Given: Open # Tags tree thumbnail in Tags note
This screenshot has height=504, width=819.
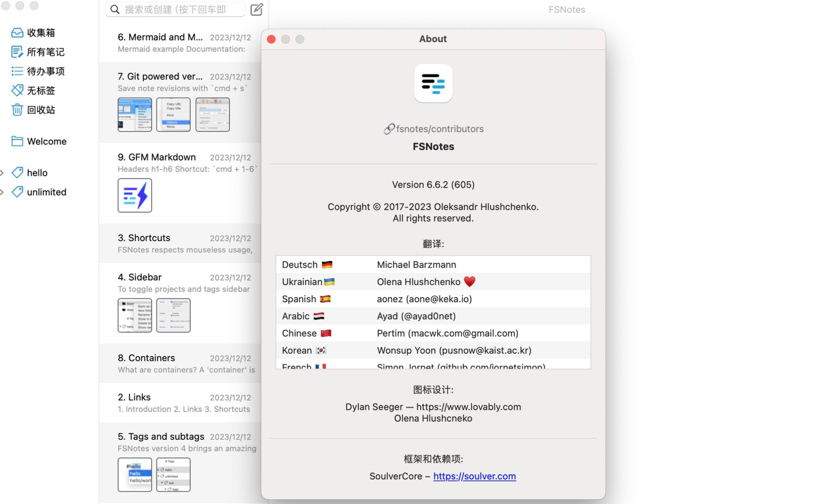Looking at the screenshot, I should pos(173,475).
